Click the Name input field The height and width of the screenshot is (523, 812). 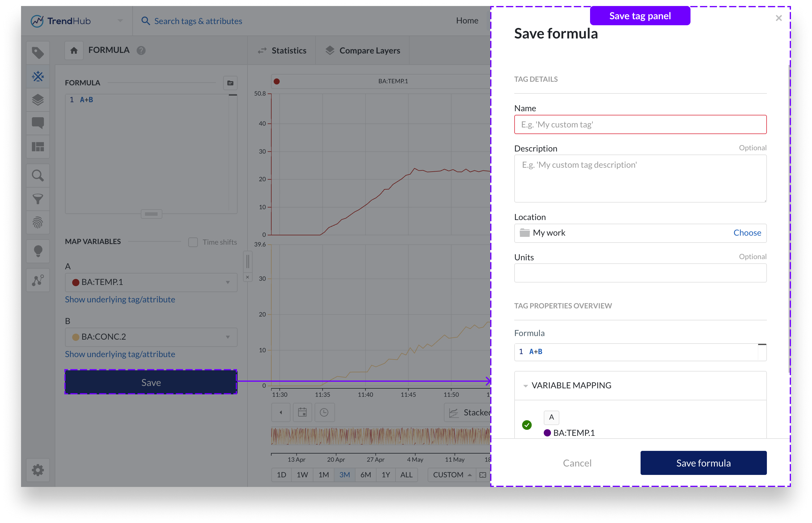640,125
